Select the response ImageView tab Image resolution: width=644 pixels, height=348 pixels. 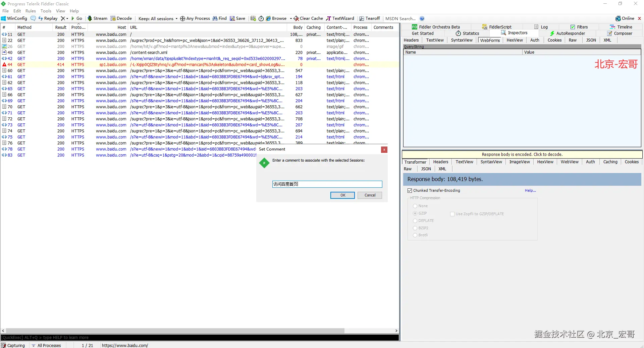pos(520,162)
